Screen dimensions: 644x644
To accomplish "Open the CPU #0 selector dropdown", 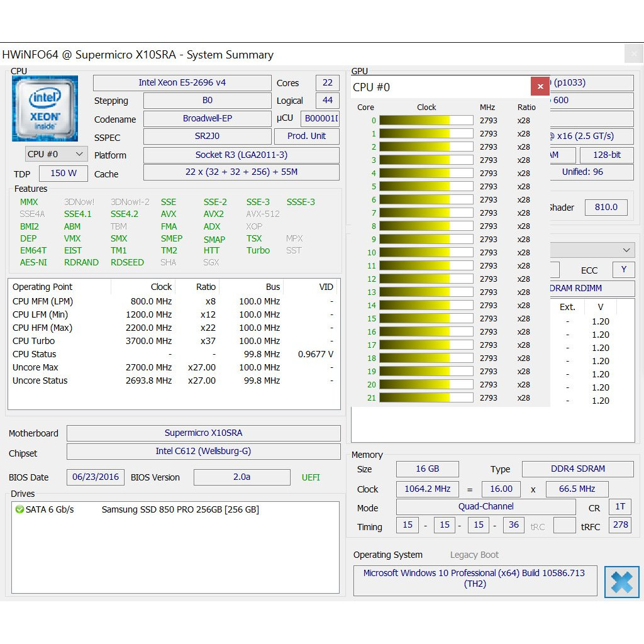I will pyautogui.click(x=56, y=154).
